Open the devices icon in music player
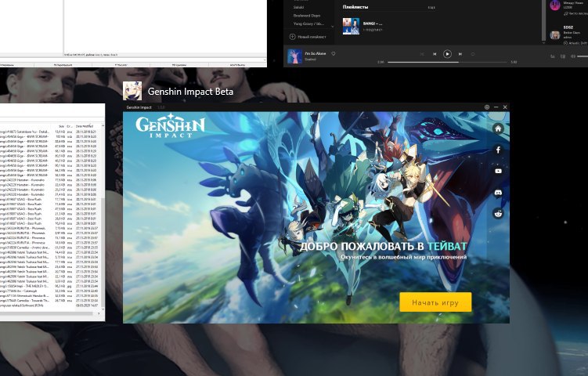588x376 pixels. click(563, 56)
